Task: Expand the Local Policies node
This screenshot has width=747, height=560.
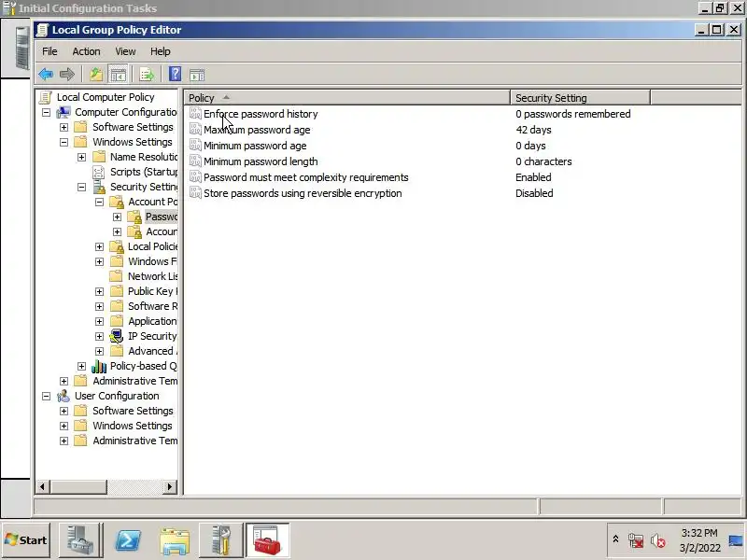Action: point(99,246)
